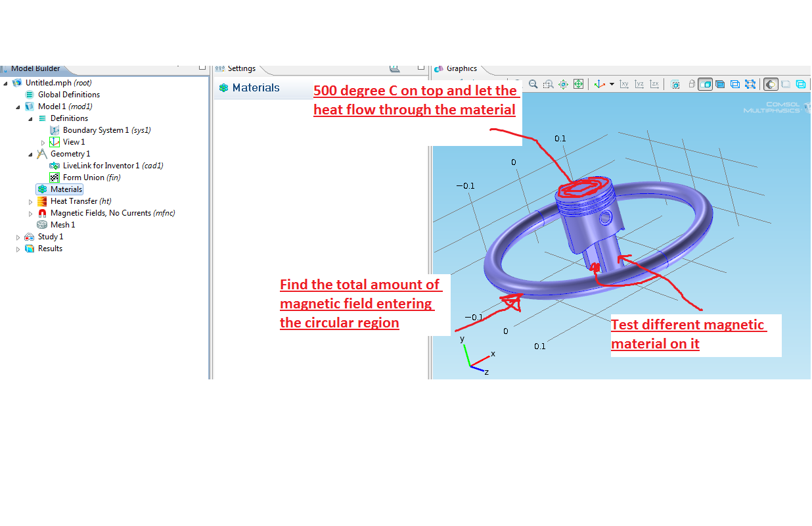
Task: Activate the Zoom Box tool
Action: [x=548, y=84]
